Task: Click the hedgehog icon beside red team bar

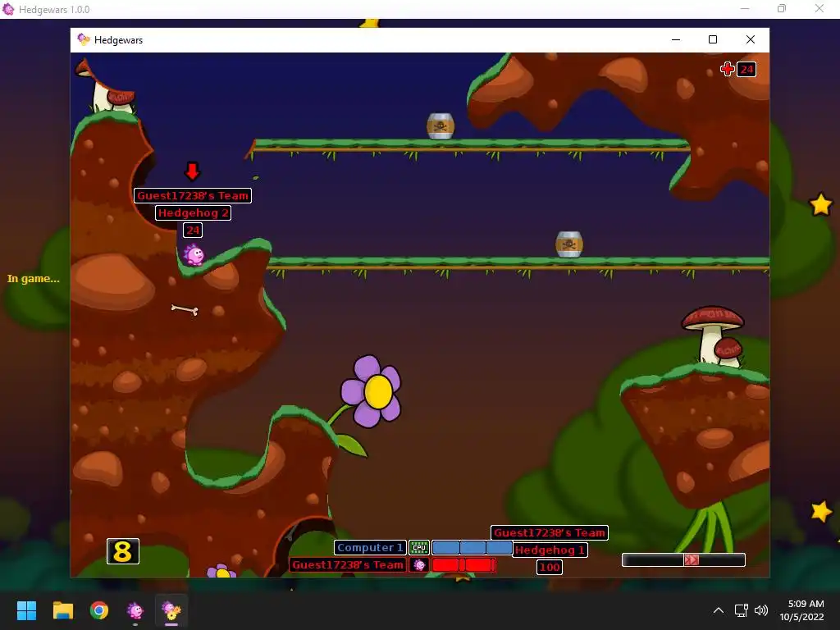Action: tap(419, 564)
